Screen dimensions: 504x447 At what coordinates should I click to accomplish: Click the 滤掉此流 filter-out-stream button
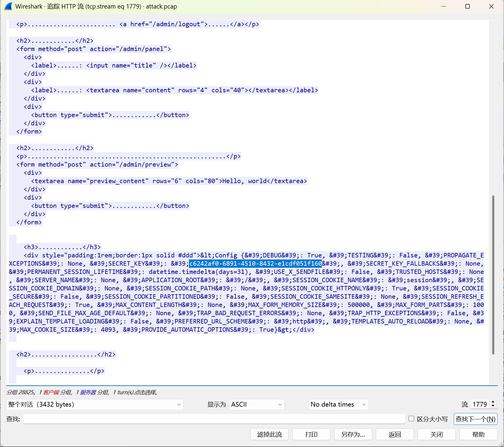click(x=269, y=434)
